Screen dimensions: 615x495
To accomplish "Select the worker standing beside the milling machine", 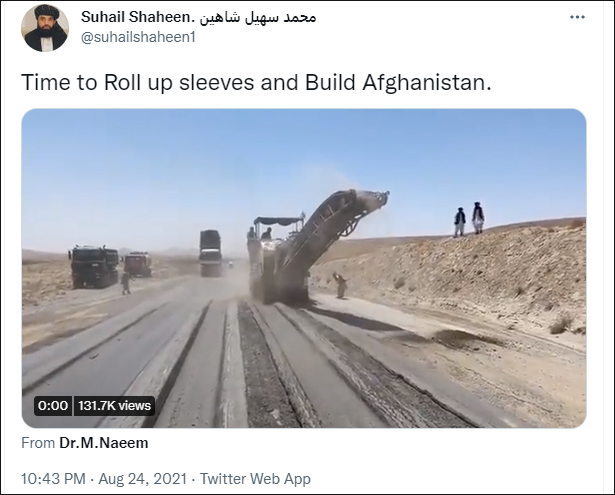I will [340, 285].
